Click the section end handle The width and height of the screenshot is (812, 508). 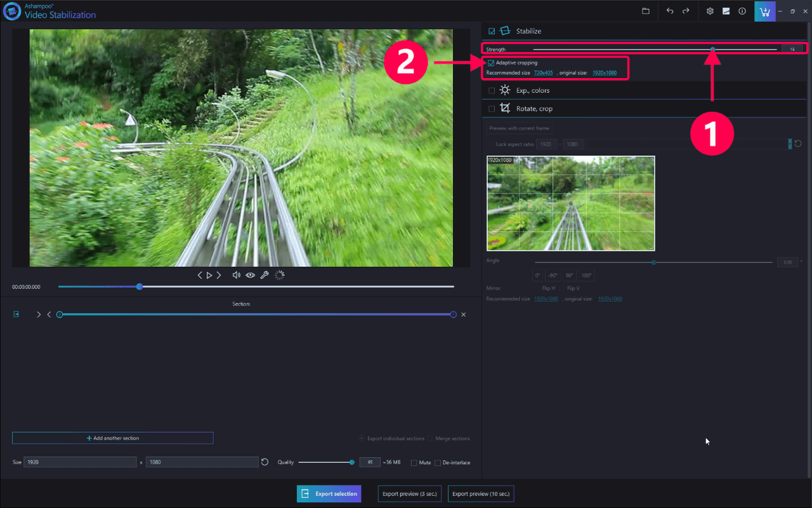pyautogui.click(x=453, y=314)
